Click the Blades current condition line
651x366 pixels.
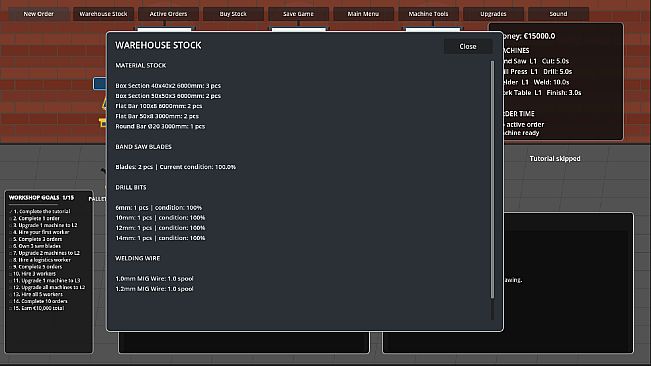point(176,167)
